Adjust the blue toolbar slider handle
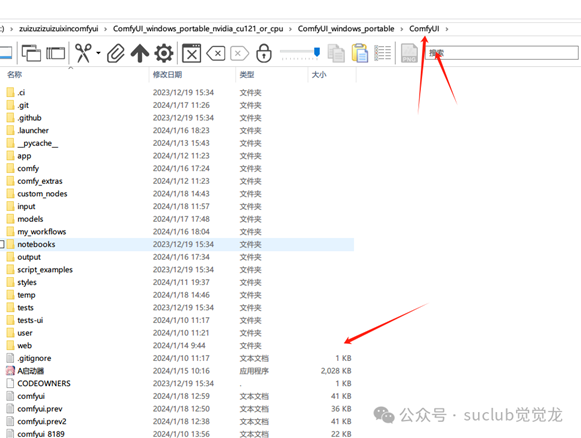 tap(317, 52)
